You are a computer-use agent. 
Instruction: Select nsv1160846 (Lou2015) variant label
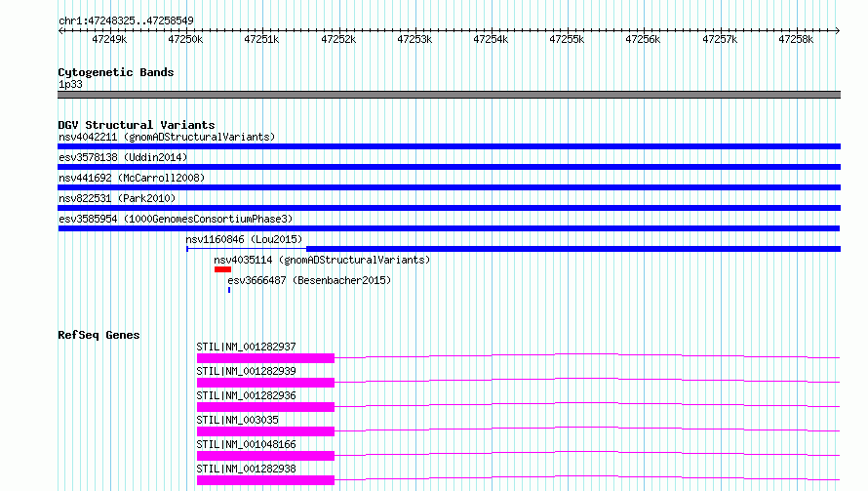244,239
